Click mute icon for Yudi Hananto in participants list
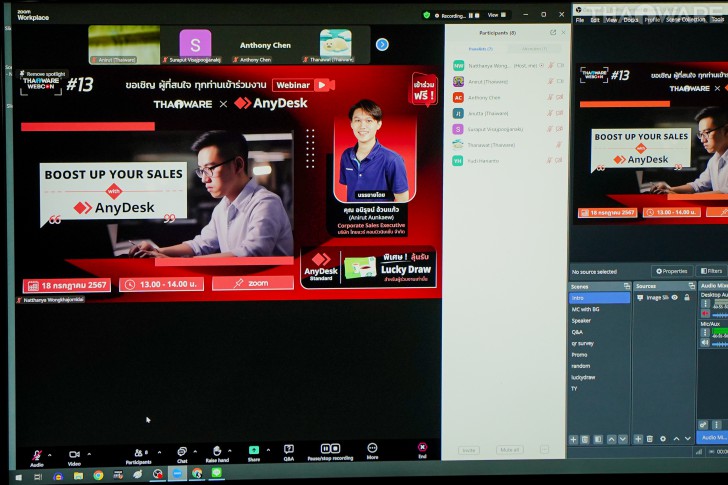Viewport: 728px width, 485px height. tap(550, 161)
